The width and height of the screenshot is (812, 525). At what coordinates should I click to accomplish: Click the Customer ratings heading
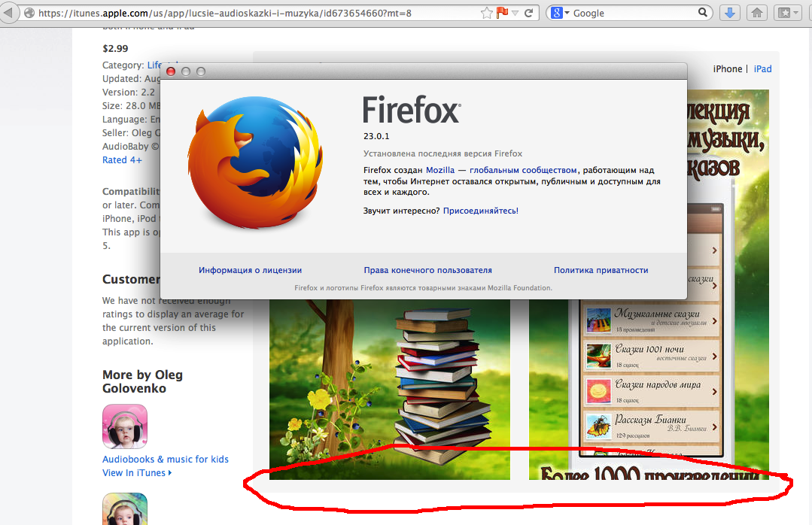pyautogui.click(x=131, y=280)
